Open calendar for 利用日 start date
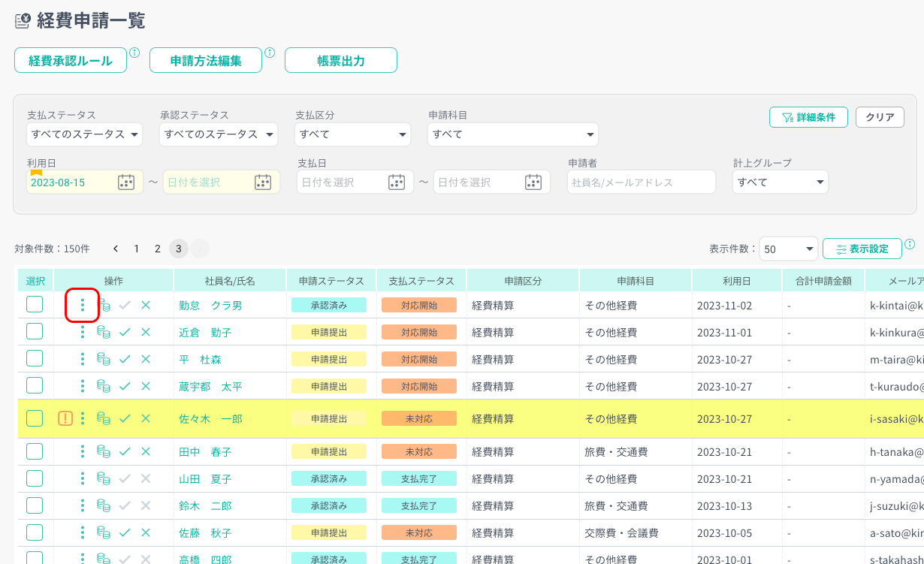Viewport: 924px width, 564px height. pyautogui.click(x=126, y=182)
